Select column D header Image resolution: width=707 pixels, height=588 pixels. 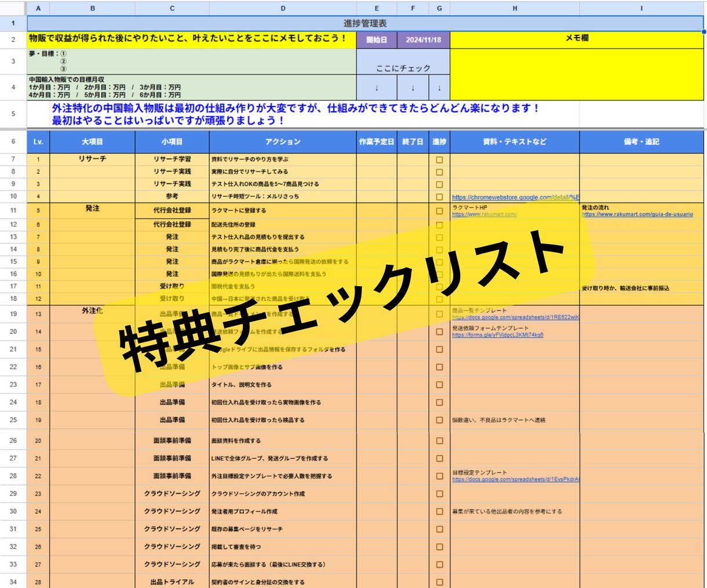tap(283, 8)
